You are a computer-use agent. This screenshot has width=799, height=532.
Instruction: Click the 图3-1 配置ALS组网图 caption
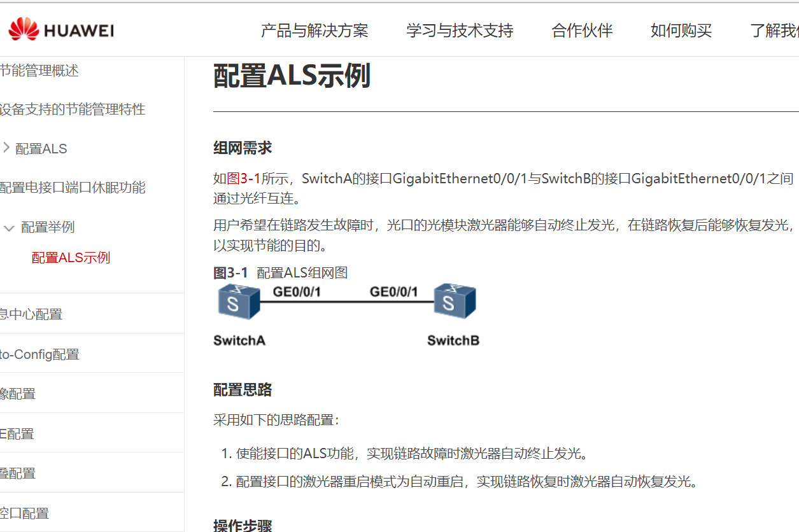[x=281, y=273]
